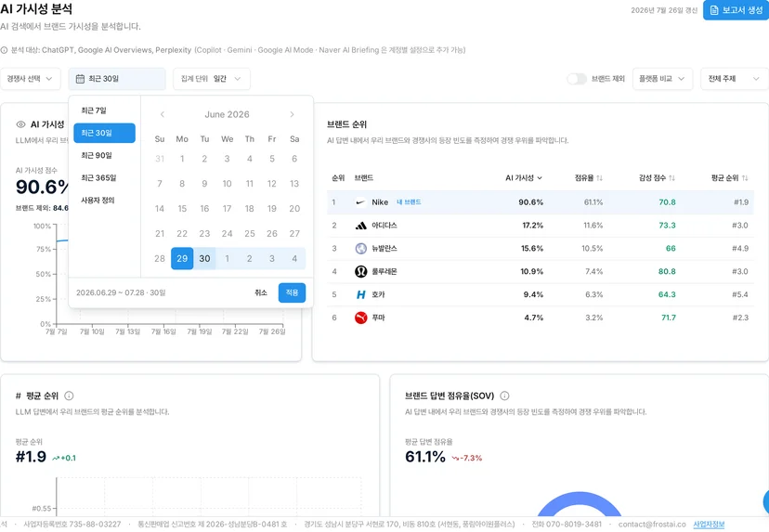Click the contact@frostai.co email in footer

[652, 525]
